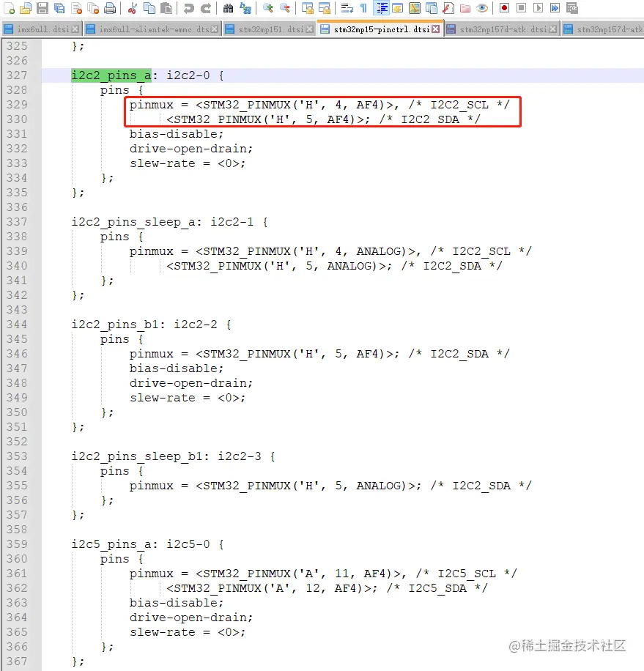Toggle synchronized horizontal scrolling

[x=325, y=8]
